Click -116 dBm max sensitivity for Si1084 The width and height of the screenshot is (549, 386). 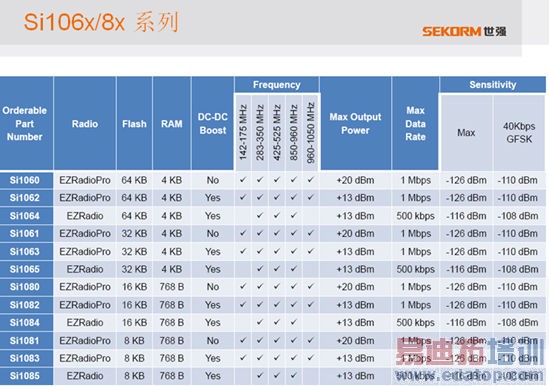point(466,323)
